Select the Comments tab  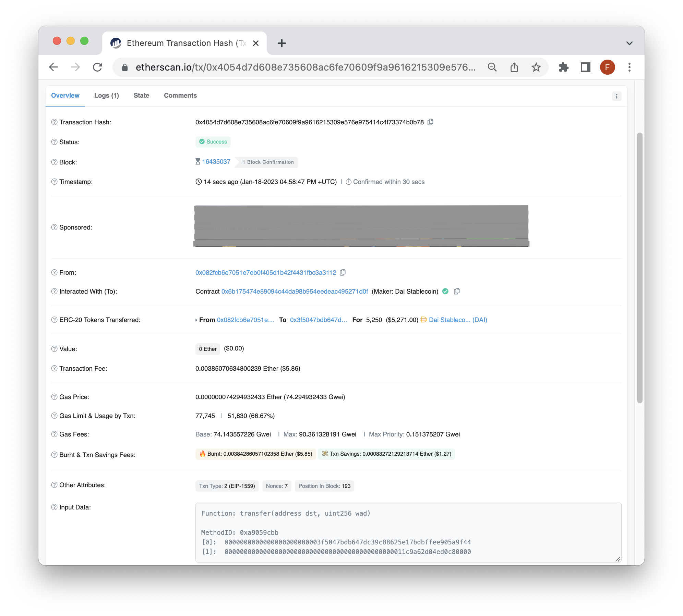tap(180, 95)
